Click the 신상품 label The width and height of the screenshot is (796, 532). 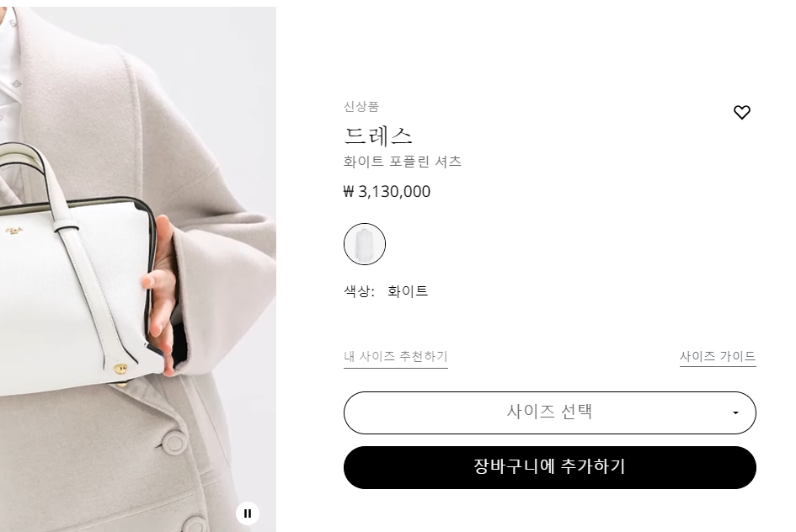[361, 107]
